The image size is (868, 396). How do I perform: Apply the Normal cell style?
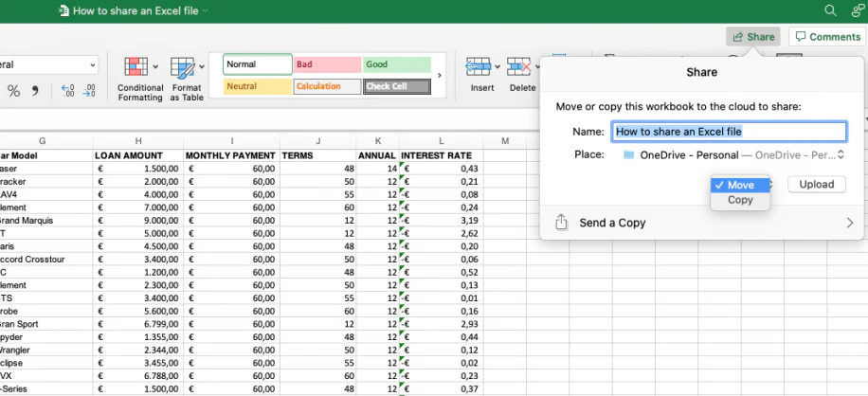258,64
